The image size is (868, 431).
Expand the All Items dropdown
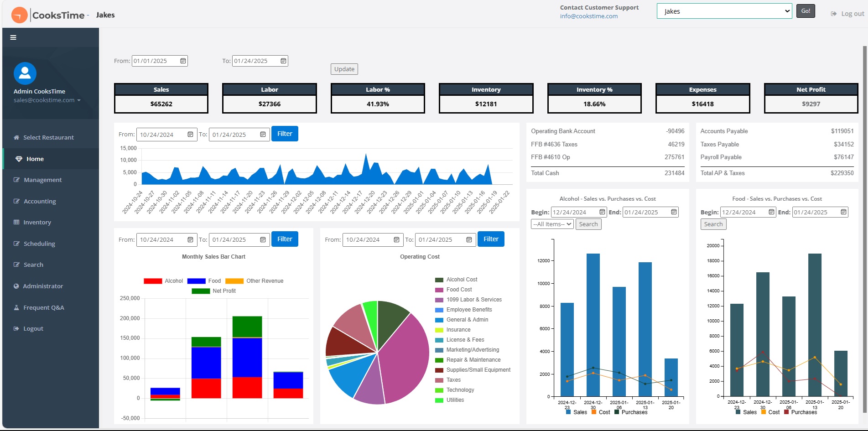552,224
